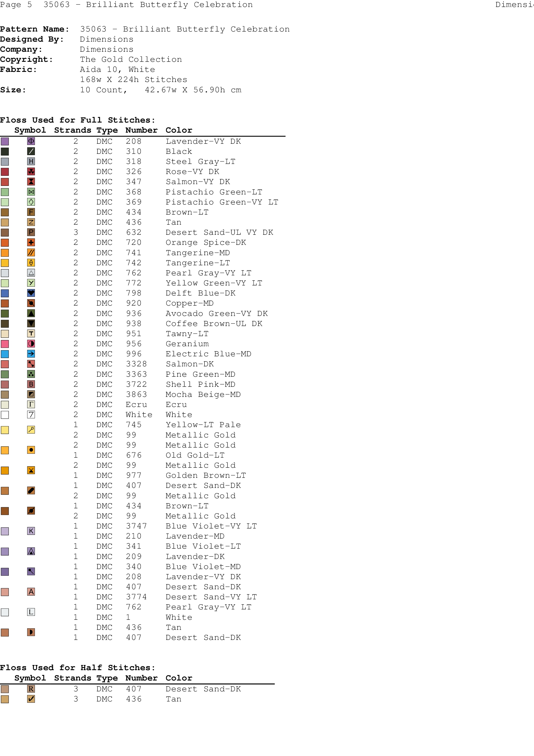Viewport: 534px width, 756px height.
Task: Click the Tangerine-MD orange color swatch
Action: tap(5, 253)
